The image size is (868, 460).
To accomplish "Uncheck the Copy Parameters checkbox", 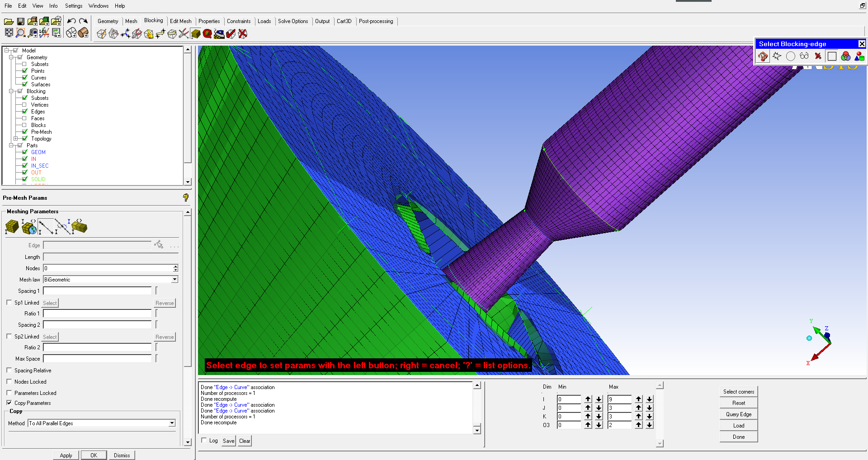I will (x=9, y=403).
